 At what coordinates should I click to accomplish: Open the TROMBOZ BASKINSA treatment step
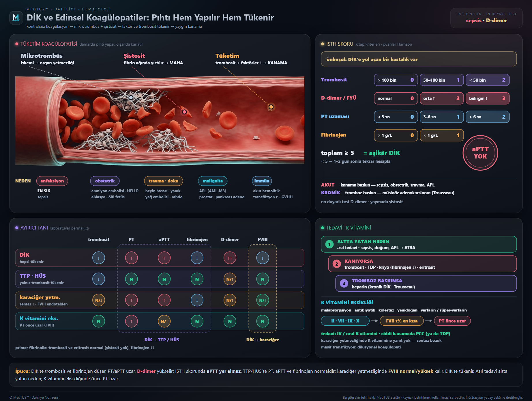click(x=426, y=284)
